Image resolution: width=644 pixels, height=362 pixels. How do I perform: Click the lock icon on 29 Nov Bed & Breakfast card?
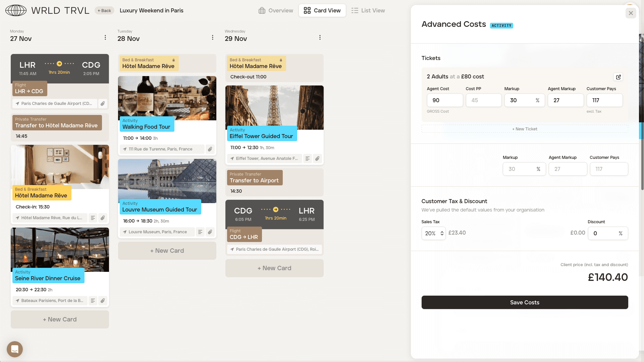pyautogui.click(x=281, y=60)
